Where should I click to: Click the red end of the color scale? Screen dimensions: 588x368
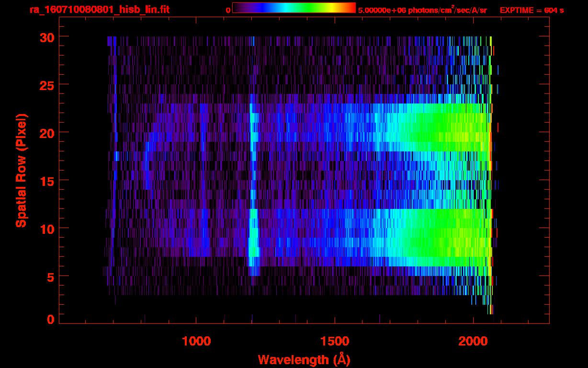click(x=352, y=8)
